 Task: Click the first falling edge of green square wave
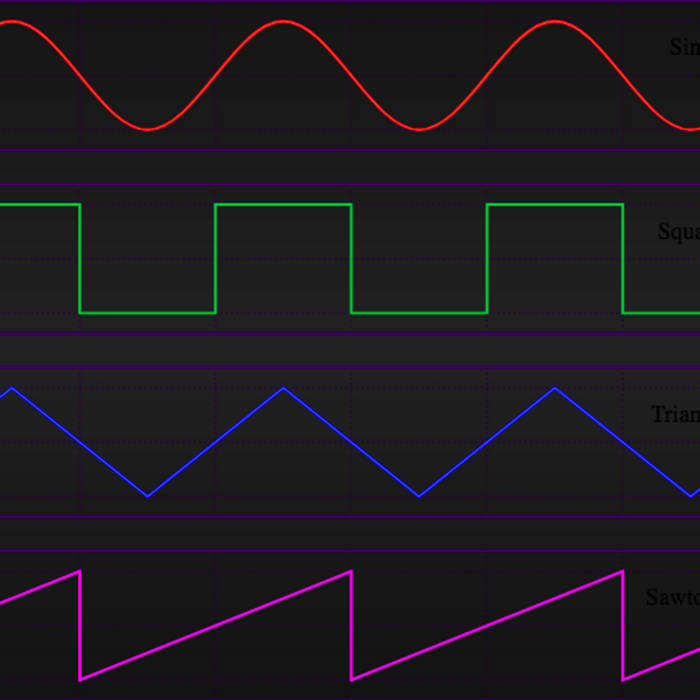point(80,259)
